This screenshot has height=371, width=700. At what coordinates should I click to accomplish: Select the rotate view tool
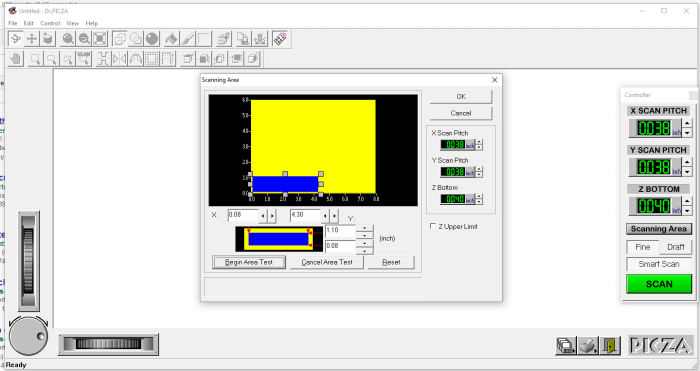click(16, 39)
